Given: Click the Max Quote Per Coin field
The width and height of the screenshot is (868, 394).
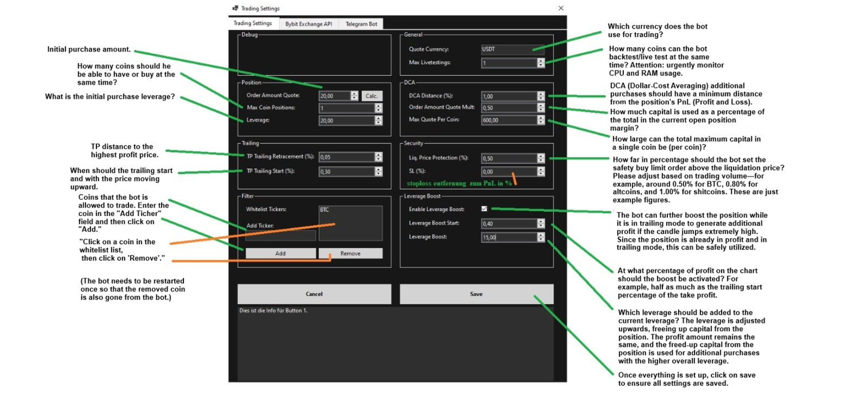Looking at the screenshot, I should (x=509, y=120).
